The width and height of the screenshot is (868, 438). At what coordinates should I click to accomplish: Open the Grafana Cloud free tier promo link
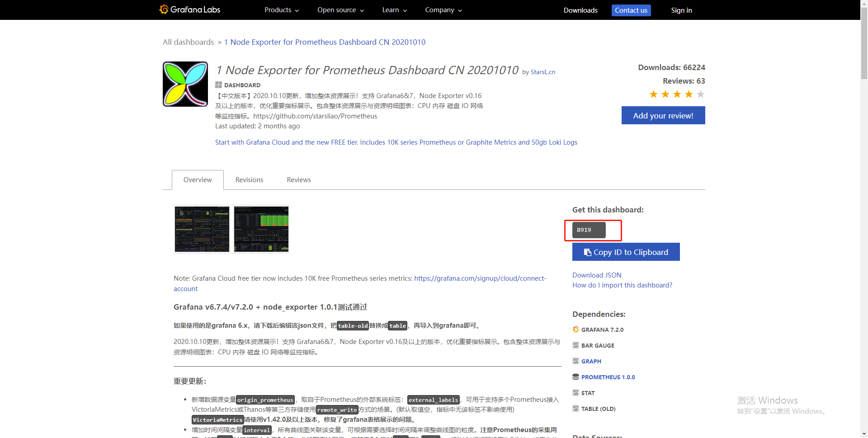tap(396, 142)
